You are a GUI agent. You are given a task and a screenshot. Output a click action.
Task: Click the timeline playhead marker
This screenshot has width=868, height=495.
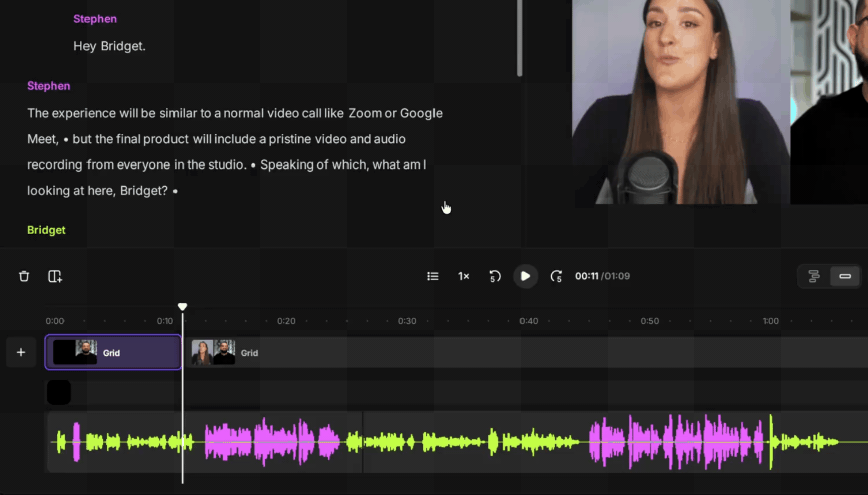(x=182, y=306)
